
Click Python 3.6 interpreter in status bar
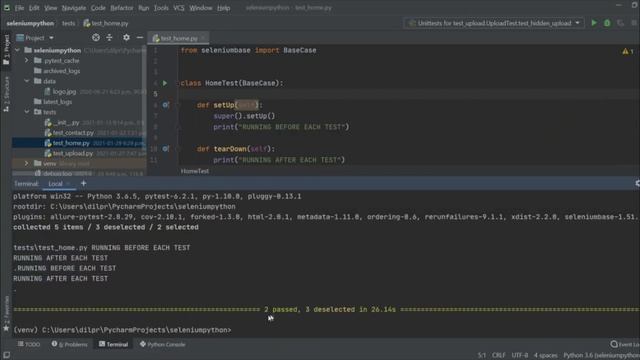point(601,355)
